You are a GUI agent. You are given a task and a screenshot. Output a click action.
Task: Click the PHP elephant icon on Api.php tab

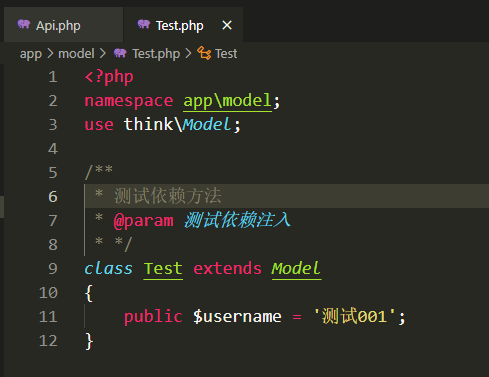(x=24, y=24)
